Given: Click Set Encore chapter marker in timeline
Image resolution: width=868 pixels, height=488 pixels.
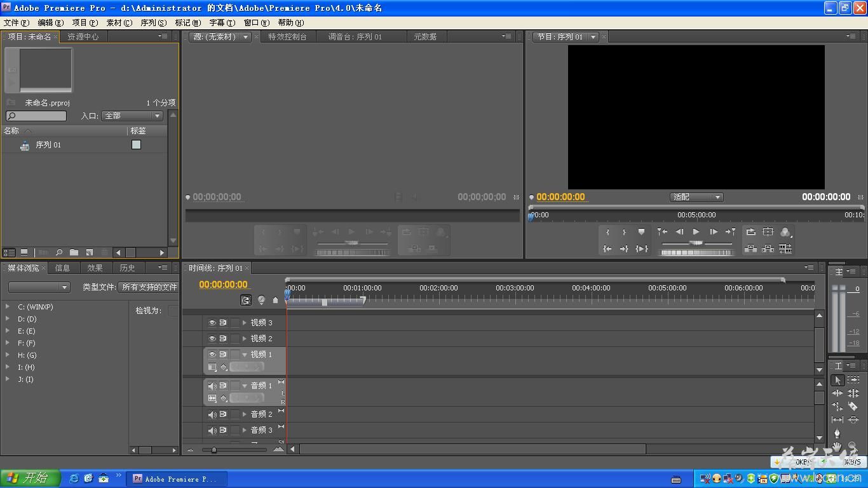Looking at the screenshot, I should (x=261, y=300).
